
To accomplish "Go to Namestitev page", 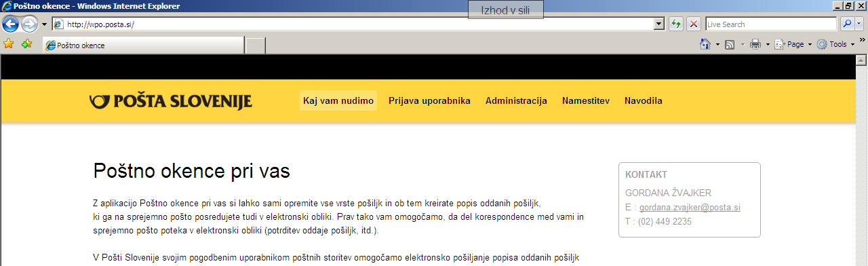I will click(586, 100).
